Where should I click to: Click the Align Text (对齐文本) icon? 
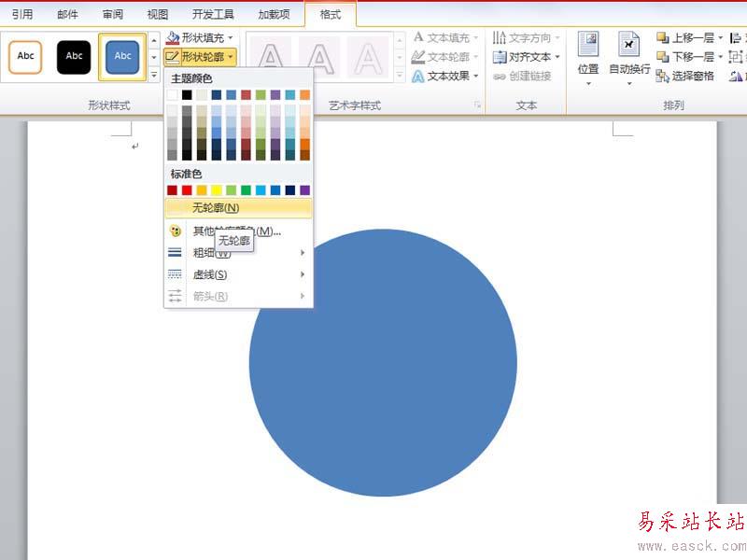[500, 57]
